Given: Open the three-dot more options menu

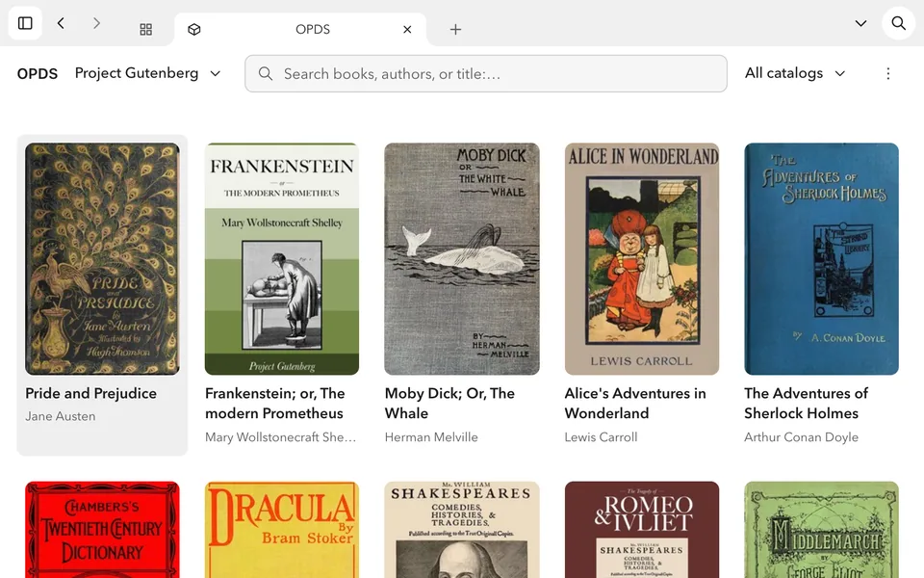Looking at the screenshot, I should tap(888, 74).
